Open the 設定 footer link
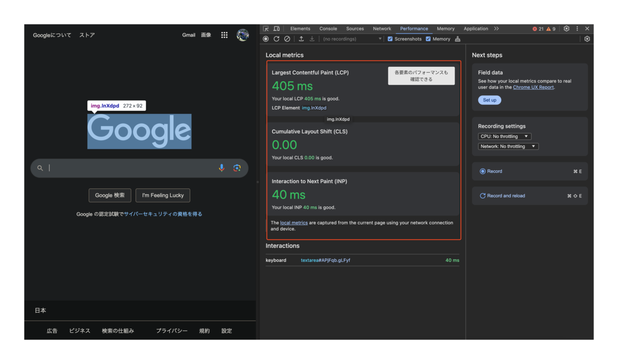Viewport: 618px width, 364px height. (x=227, y=331)
